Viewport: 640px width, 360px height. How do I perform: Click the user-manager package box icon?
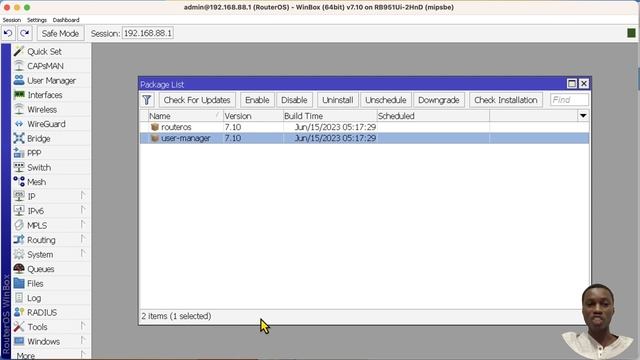pyautogui.click(x=155, y=138)
